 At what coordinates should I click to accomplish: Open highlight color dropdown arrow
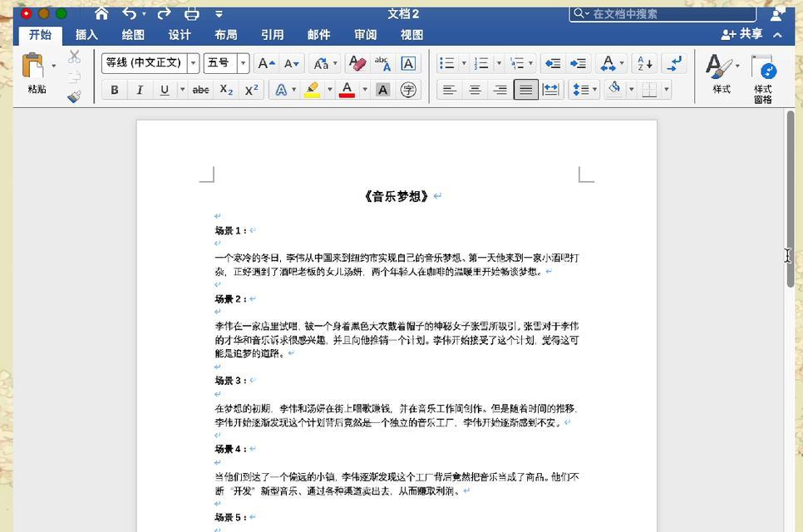(x=329, y=90)
